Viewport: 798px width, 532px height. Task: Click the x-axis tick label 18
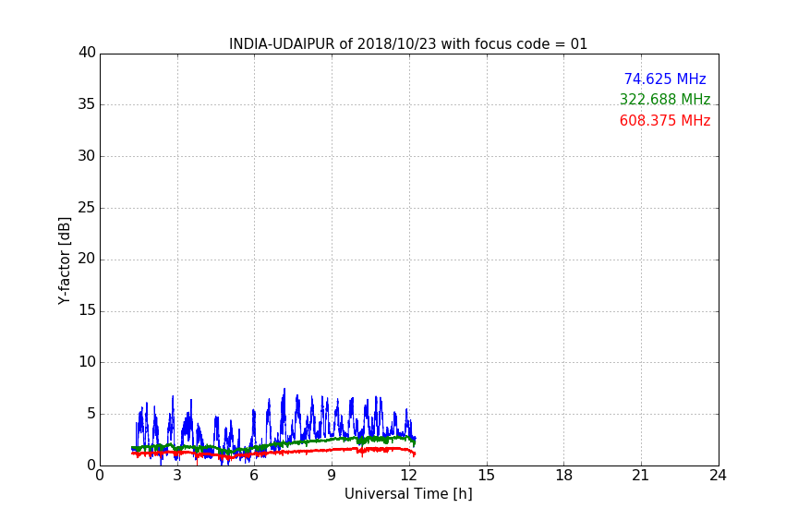click(x=564, y=476)
